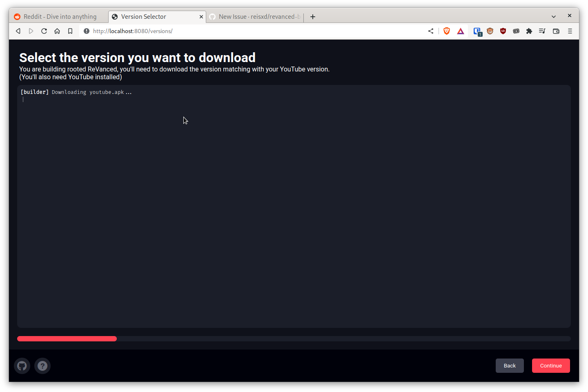Close the Version Selector tab
588x392 pixels.
pos(201,17)
